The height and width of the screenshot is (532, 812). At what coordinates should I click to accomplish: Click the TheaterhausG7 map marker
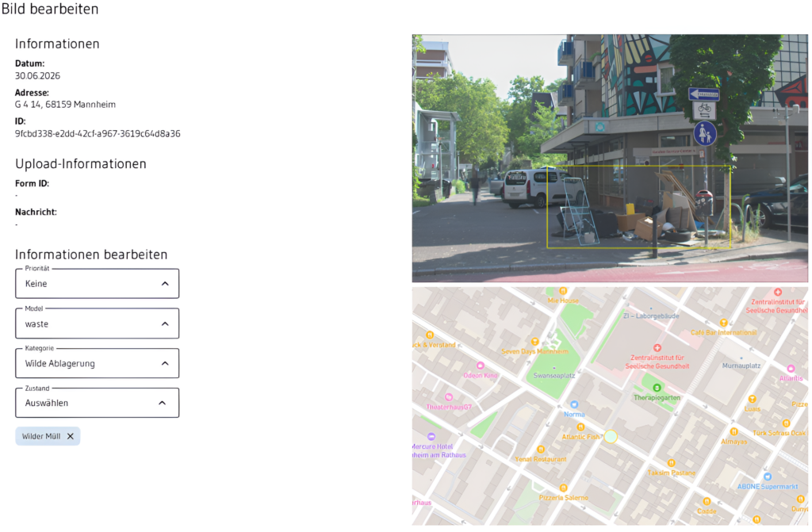(449, 397)
